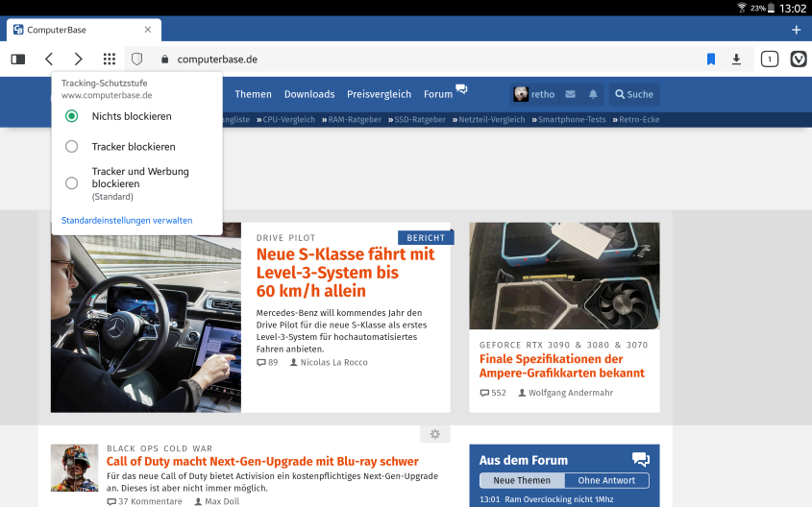
Task: Click author Wolfgang Andermahr
Action: pos(571,393)
